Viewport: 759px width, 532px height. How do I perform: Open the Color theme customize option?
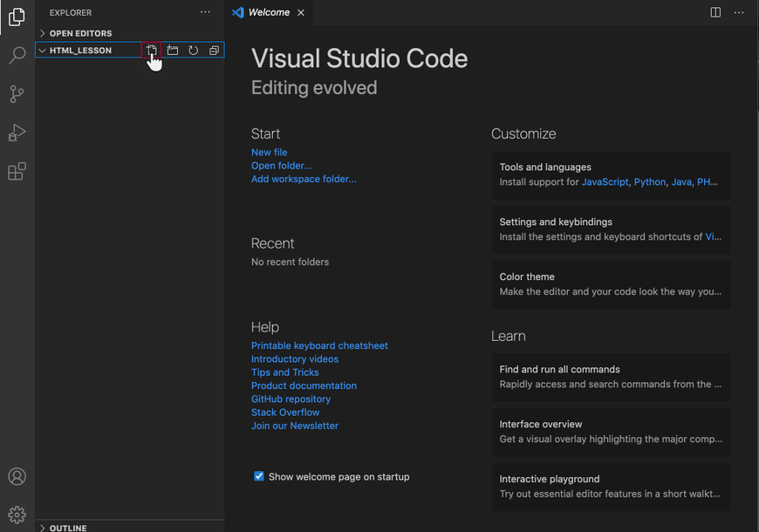click(611, 284)
